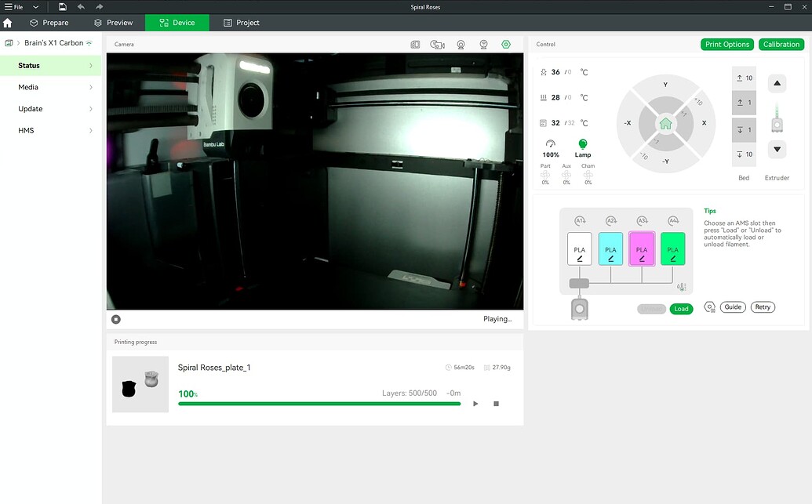Click the virtual camera icon in the camera bar
The height and width of the screenshot is (504, 812).
[484, 45]
